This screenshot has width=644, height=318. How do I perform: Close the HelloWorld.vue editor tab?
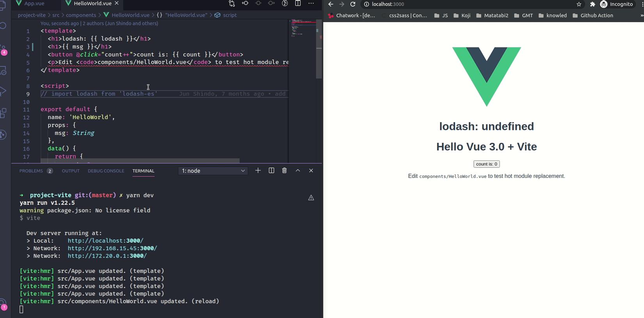click(116, 3)
